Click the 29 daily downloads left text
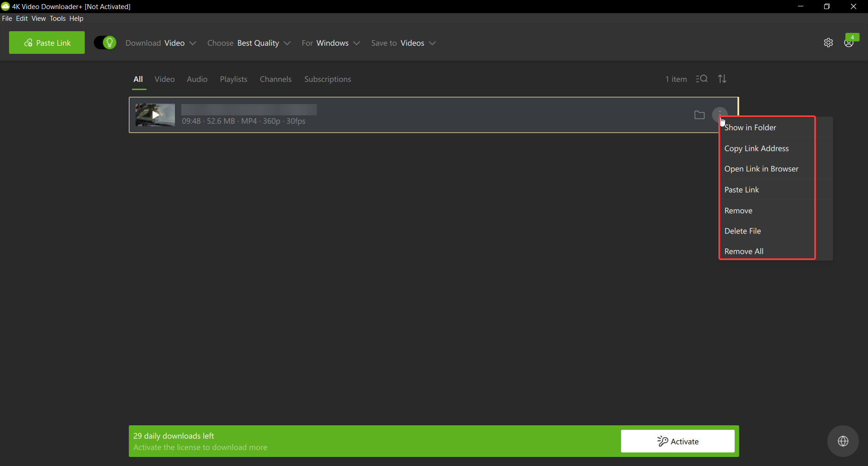Screen dimensions: 868x466 (x=174, y=436)
